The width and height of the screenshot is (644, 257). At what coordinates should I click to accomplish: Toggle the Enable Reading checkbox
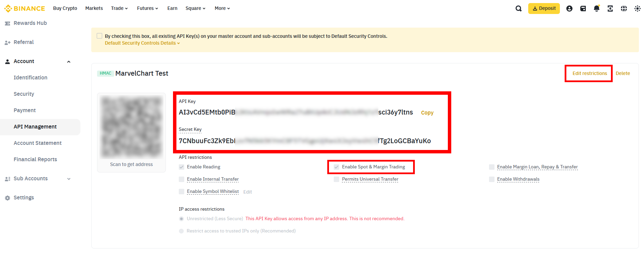click(182, 167)
